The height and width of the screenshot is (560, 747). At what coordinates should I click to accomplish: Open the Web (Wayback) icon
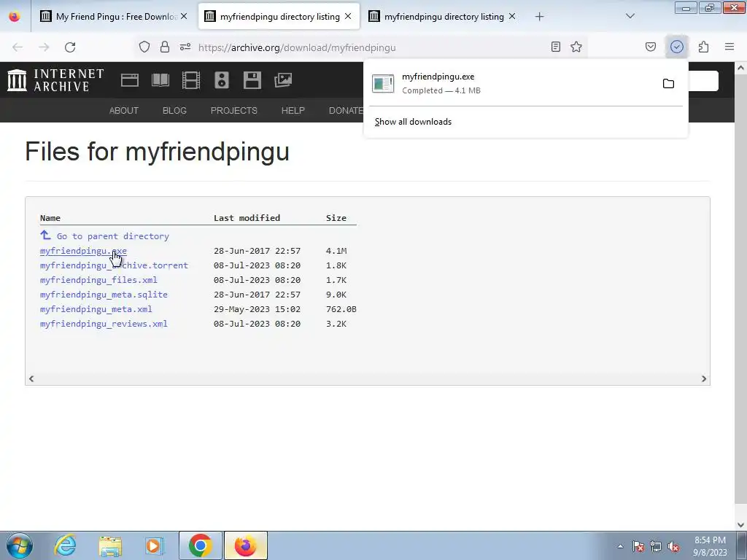pyautogui.click(x=130, y=80)
